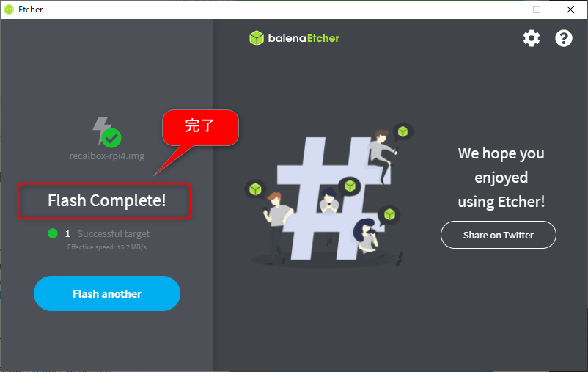Screen dimensions: 588x372
Task: Click the balenaEtcher cube logo
Action: pyautogui.click(x=257, y=38)
